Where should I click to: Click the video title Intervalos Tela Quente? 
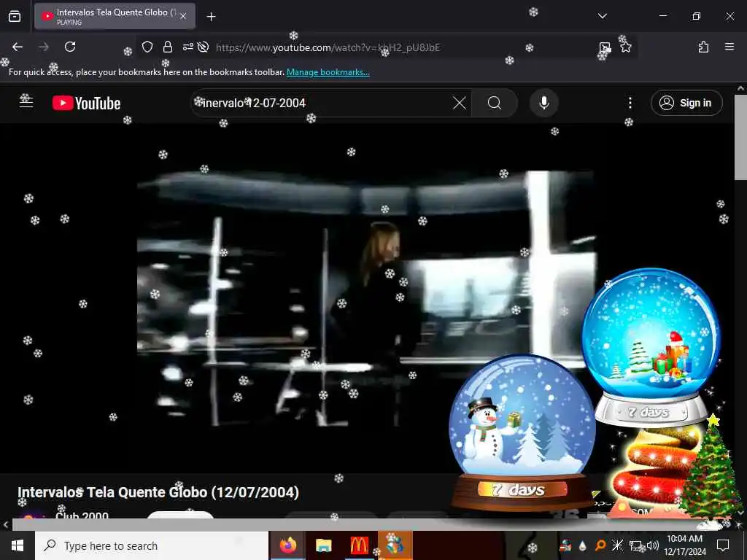point(158,492)
